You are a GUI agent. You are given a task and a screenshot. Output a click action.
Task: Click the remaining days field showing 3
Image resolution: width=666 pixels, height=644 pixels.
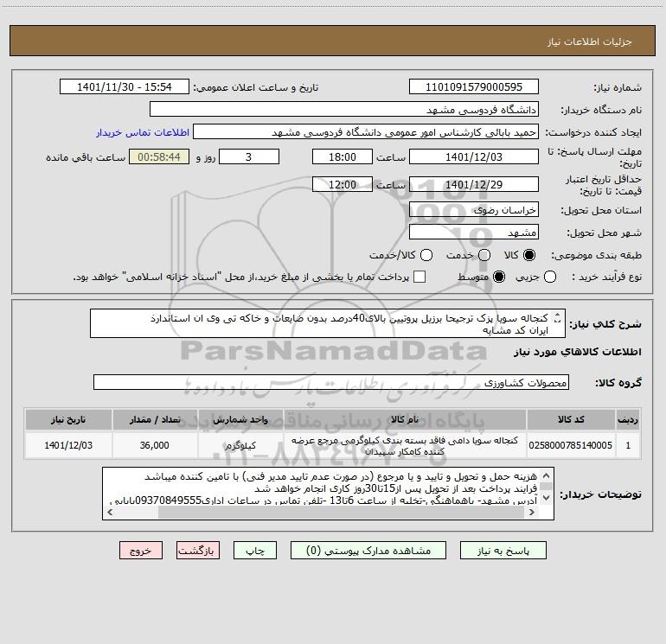[x=249, y=156]
